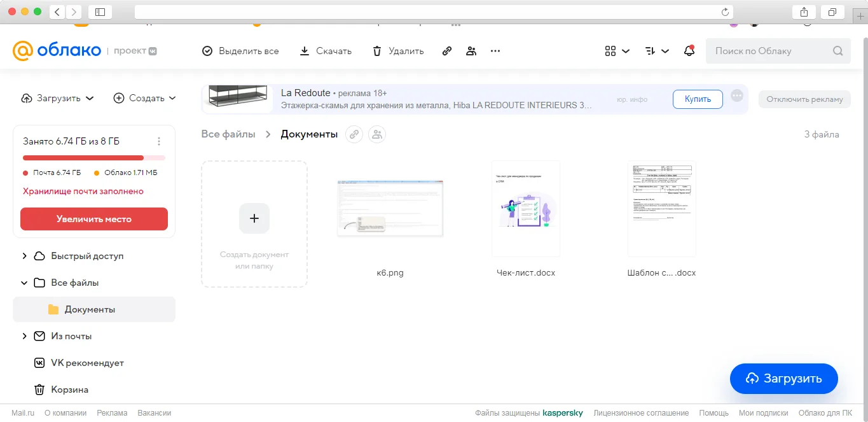Image resolution: width=868 pixels, height=422 pixels.
Task: Toggle Выделить все selection
Action: click(x=240, y=51)
